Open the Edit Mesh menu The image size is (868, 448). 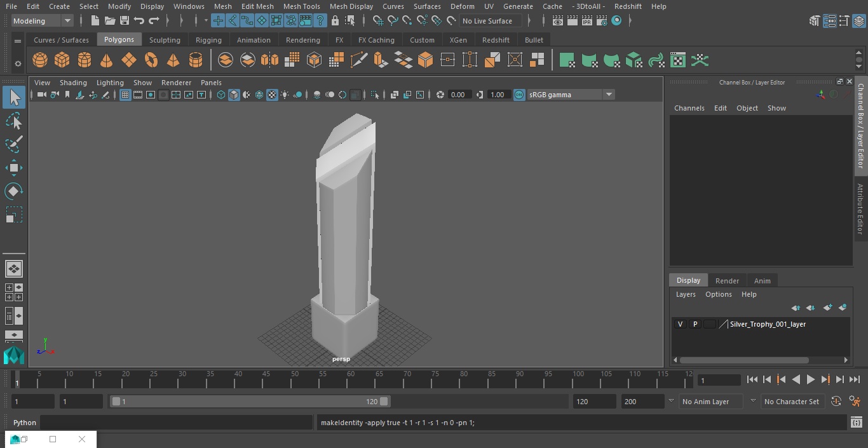click(257, 6)
